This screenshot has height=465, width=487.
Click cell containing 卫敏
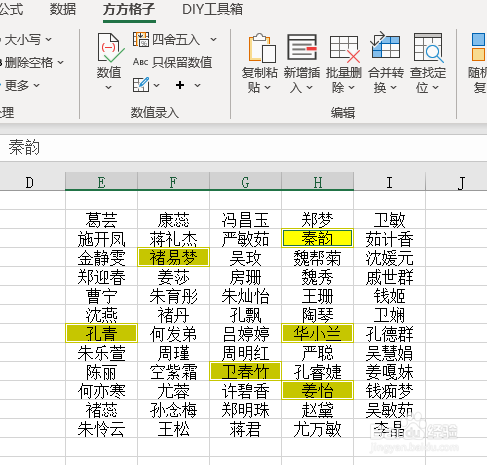pyautogui.click(x=389, y=220)
